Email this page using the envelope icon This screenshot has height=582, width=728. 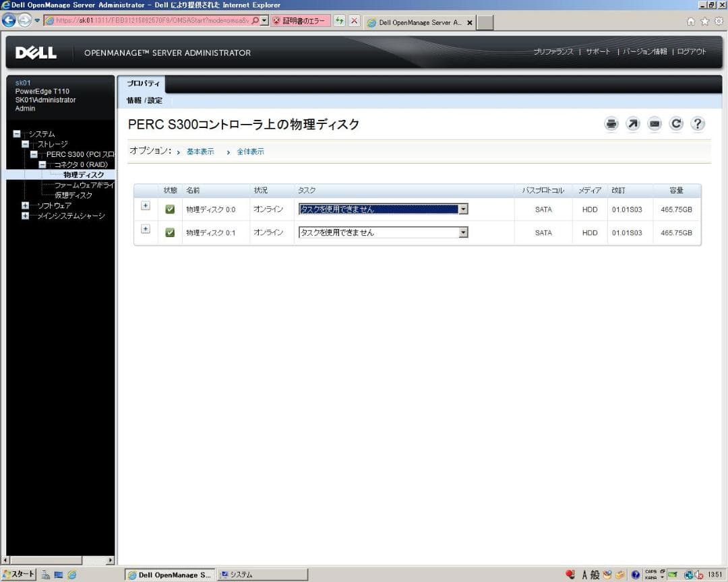(654, 123)
